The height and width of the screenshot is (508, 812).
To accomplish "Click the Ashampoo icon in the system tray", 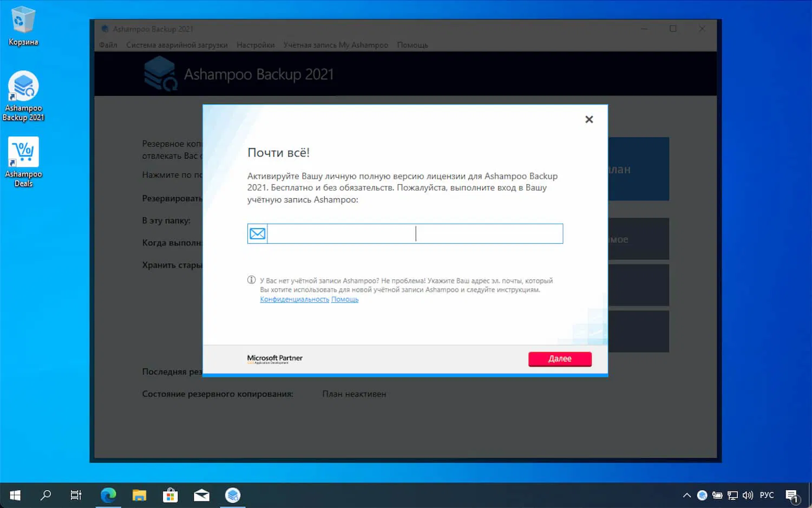I will pos(702,495).
